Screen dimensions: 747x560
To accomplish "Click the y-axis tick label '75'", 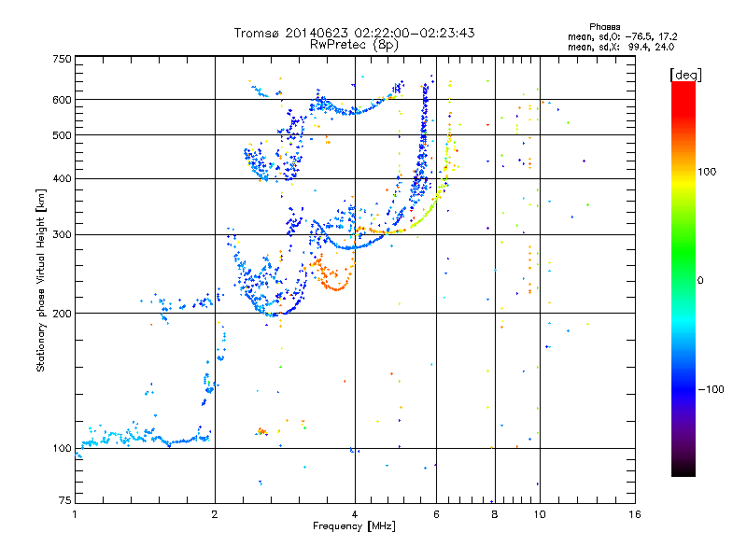I will [64, 500].
